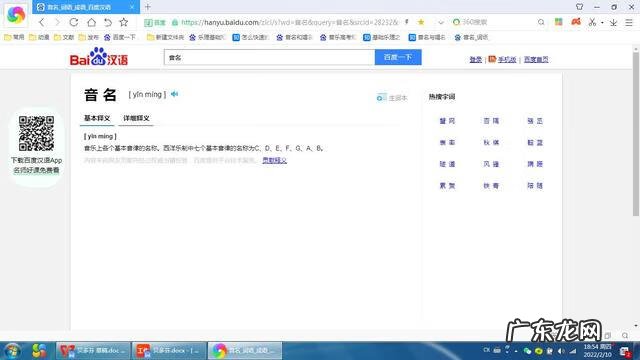The image size is (640, 360).
Task: Click the taskbar clock showing 18:54
Action: pyautogui.click(x=598, y=351)
